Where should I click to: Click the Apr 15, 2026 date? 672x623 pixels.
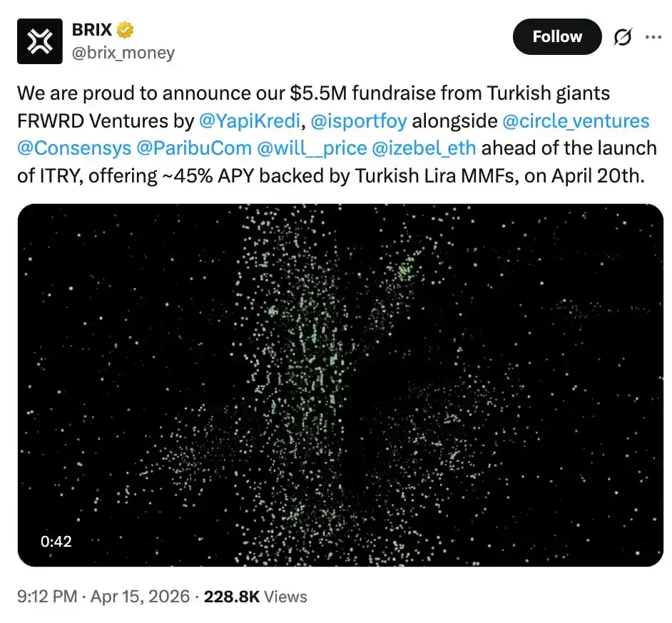pyautogui.click(x=141, y=596)
